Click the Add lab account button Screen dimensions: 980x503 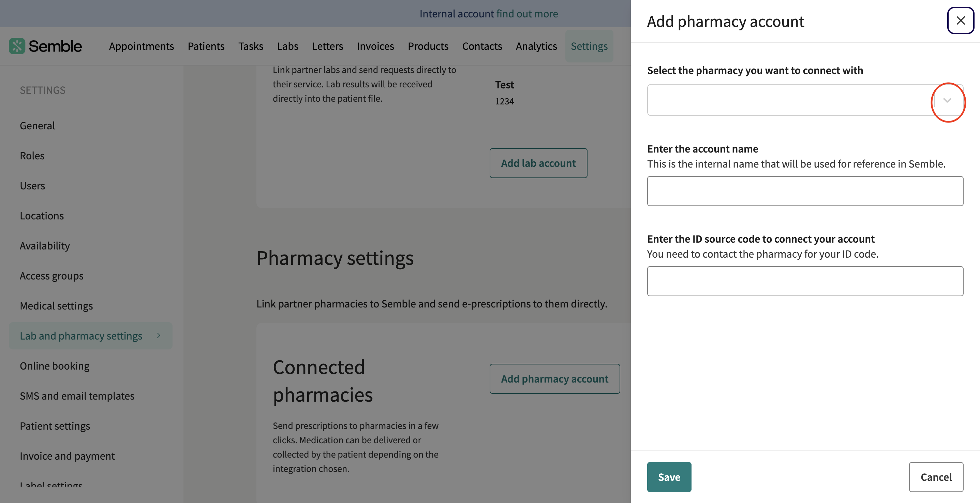point(538,163)
